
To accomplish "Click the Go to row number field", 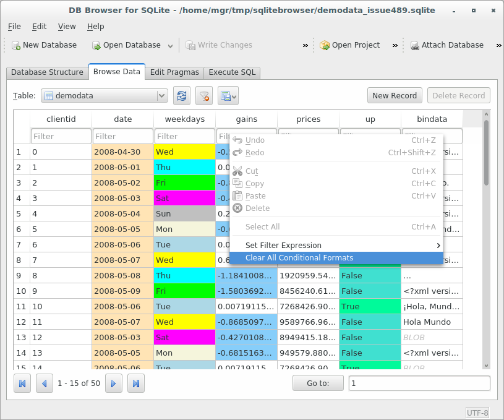I will (419, 384).
